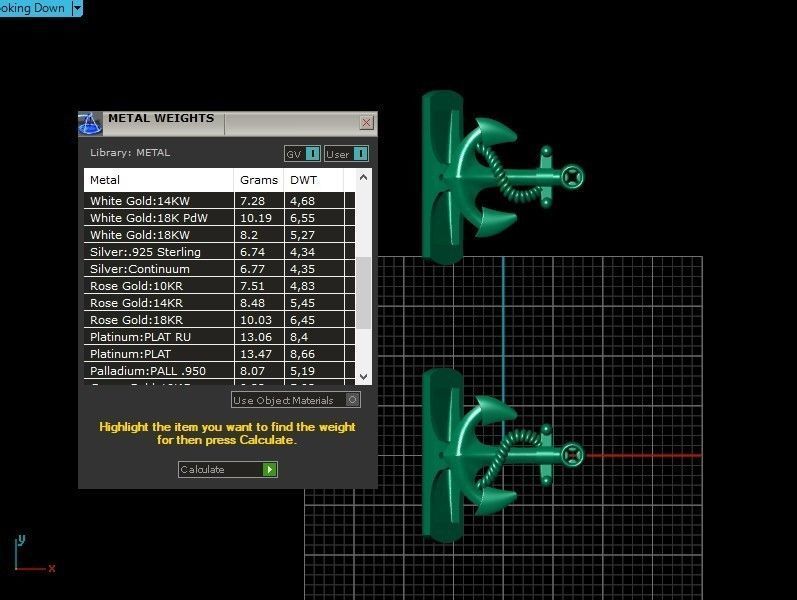This screenshot has width=797, height=600.
Task: Click the 5,19 DWT value
Action: (302, 371)
